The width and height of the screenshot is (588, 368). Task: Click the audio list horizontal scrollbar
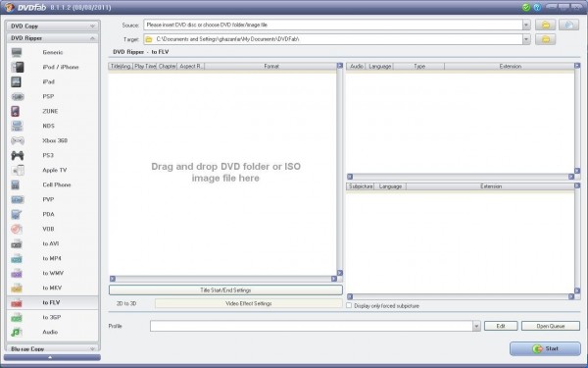click(461, 177)
